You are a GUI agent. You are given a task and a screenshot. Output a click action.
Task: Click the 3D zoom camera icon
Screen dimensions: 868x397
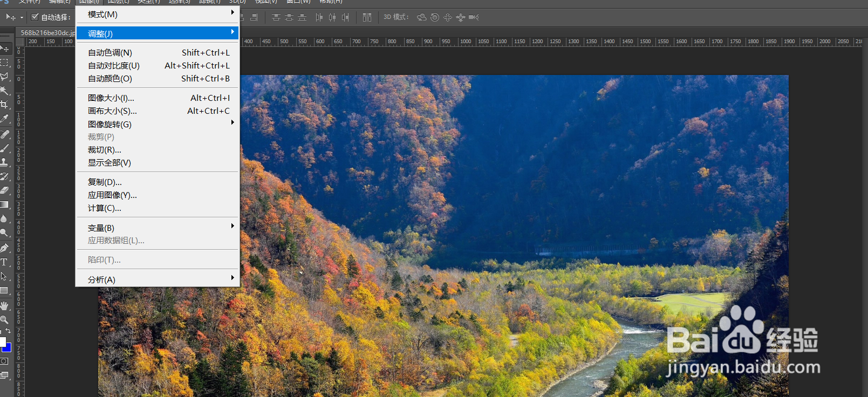tap(474, 17)
